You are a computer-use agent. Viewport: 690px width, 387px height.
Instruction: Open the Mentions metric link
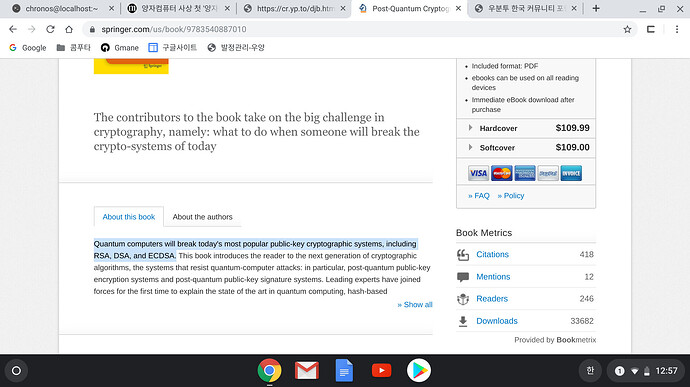(493, 276)
